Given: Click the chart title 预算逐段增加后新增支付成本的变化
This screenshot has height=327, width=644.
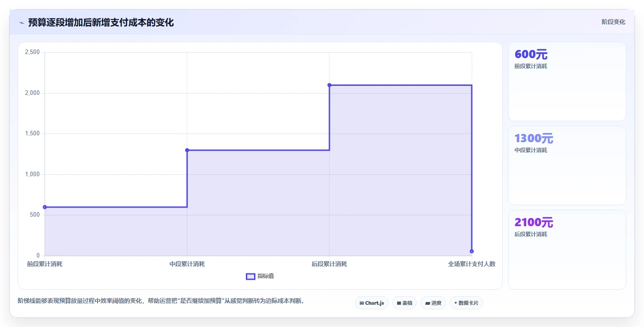Looking at the screenshot, I should [x=101, y=22].
